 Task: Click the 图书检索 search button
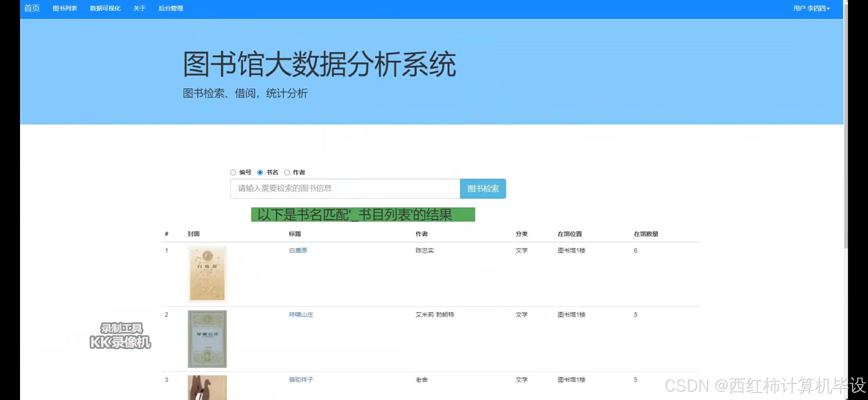pos(483,188)
